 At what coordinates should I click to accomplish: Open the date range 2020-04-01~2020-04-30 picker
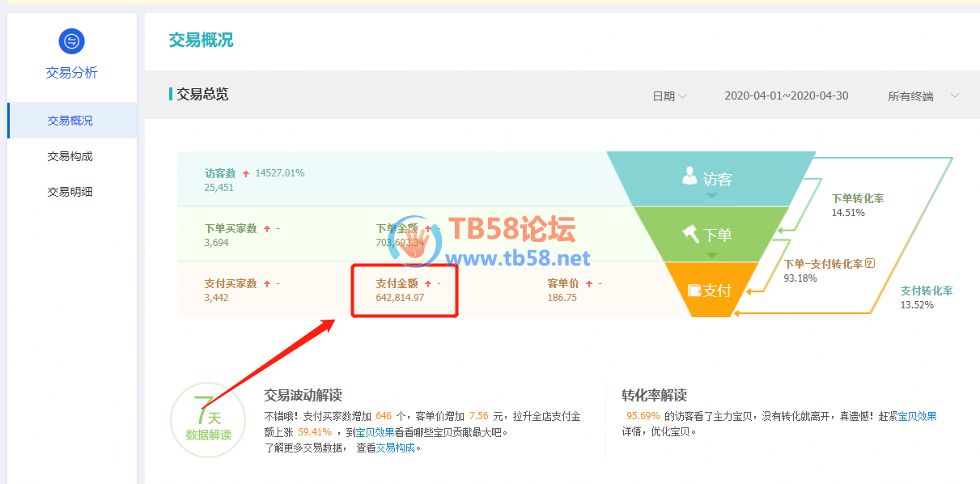786,96
